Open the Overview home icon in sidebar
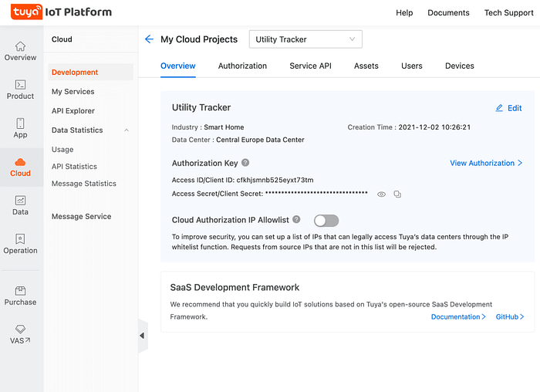 (20, 46)
